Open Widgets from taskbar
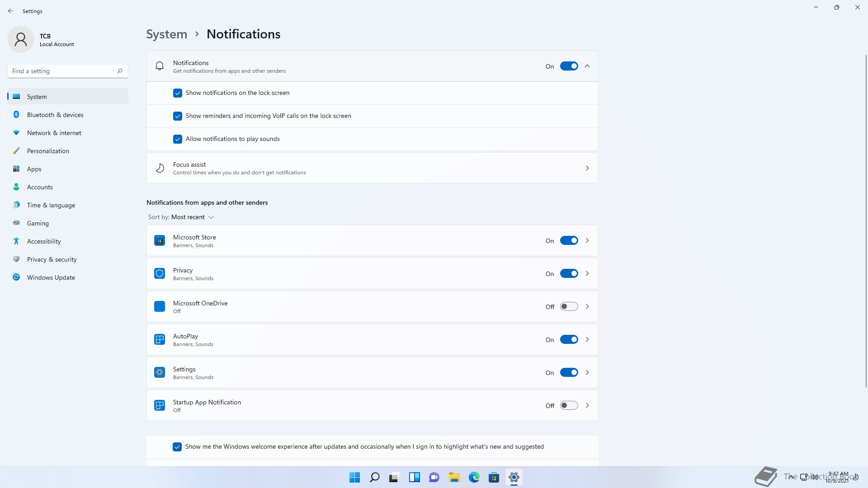 click(x=415, y=477)
